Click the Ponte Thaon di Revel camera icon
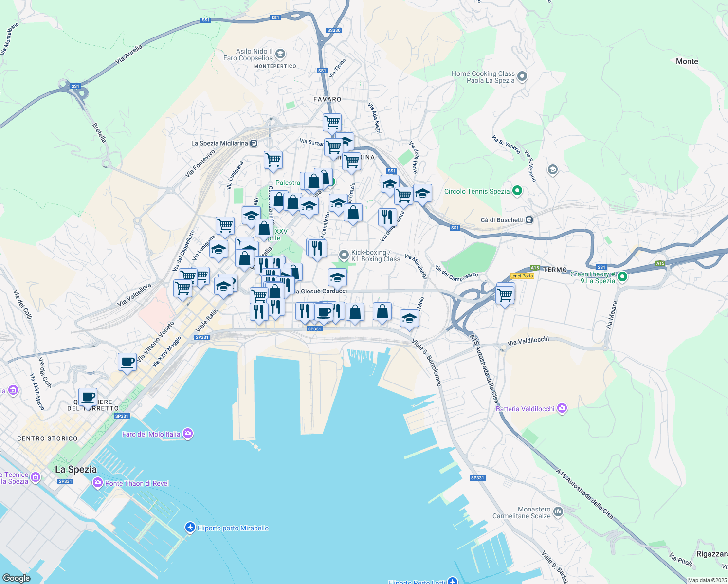This screenshot has height=584, width=728. pyautogui.click(x=97, y=483)
